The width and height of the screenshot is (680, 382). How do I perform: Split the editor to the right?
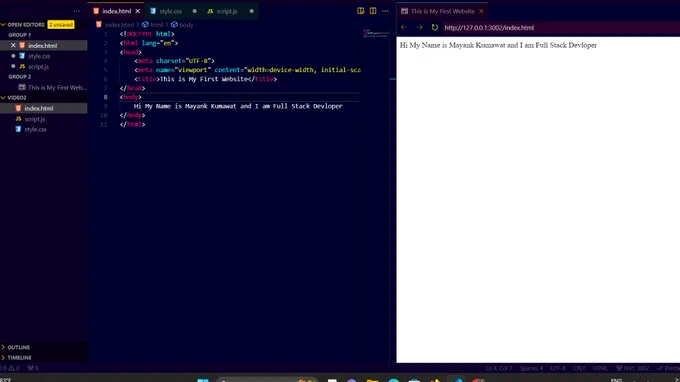373,11
